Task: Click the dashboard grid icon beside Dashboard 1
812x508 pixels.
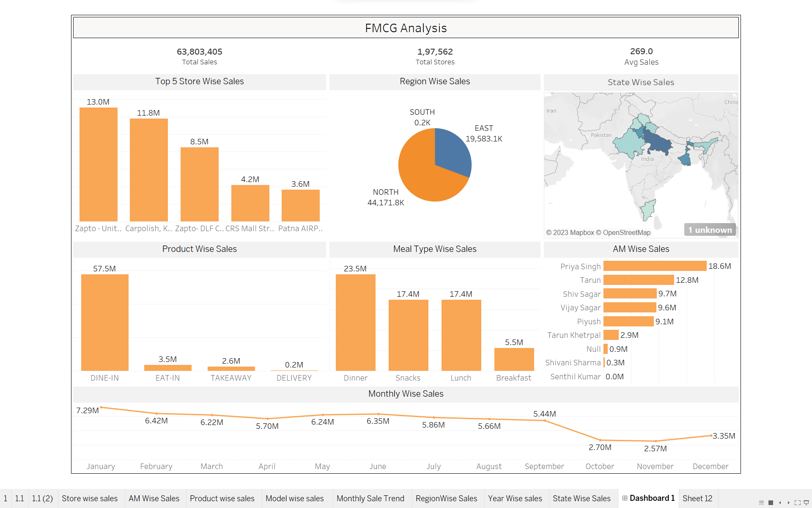Action: (625, 498)
